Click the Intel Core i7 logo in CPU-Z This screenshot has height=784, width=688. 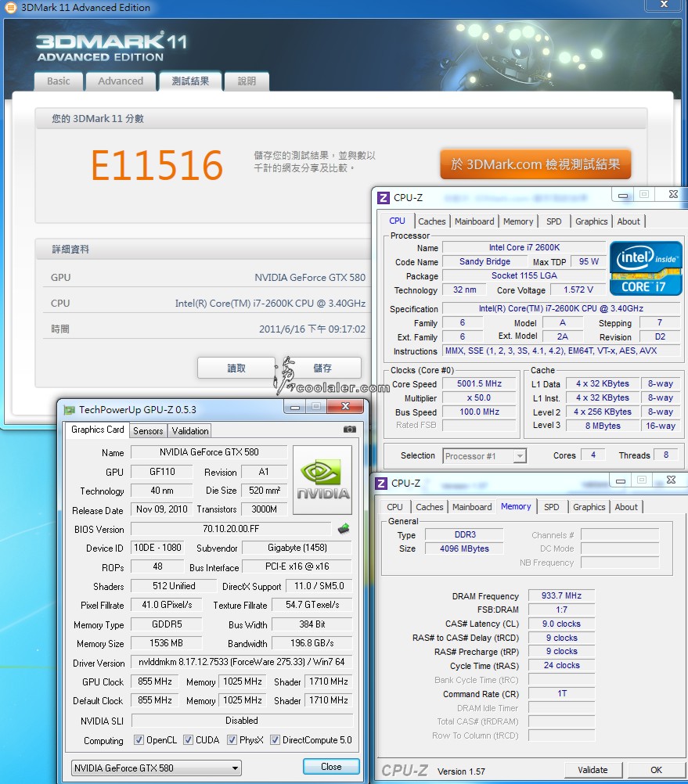tap(646, 268)
